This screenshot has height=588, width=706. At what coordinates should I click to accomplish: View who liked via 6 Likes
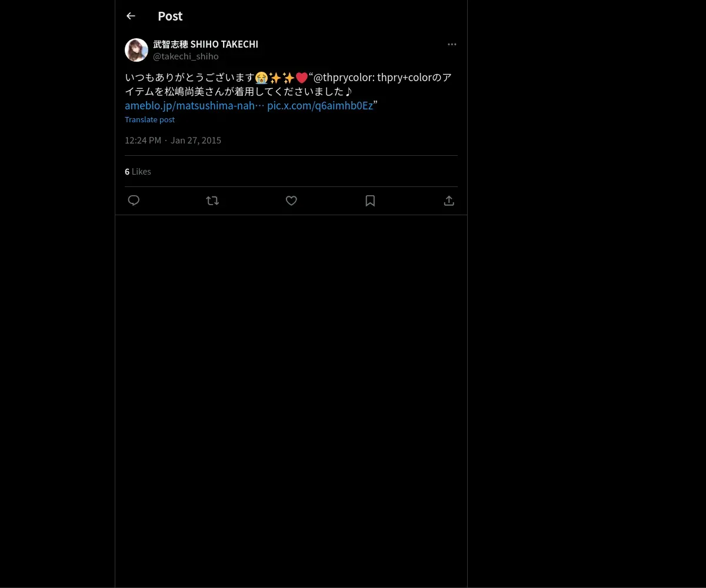(x=138, y=171)
